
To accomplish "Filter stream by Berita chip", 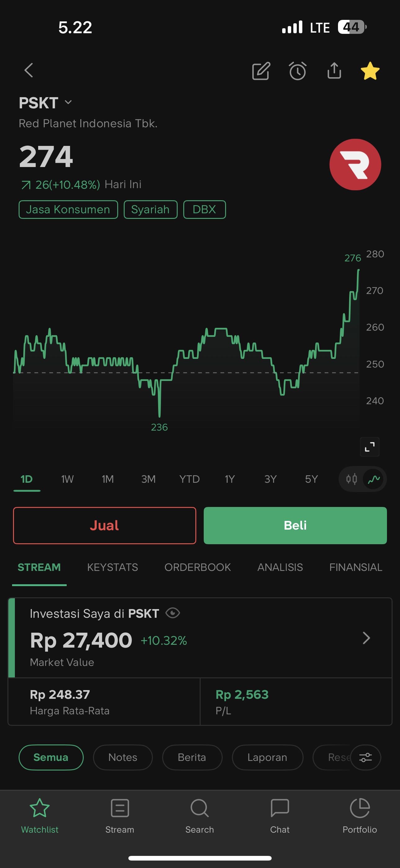I will point(192,757).
